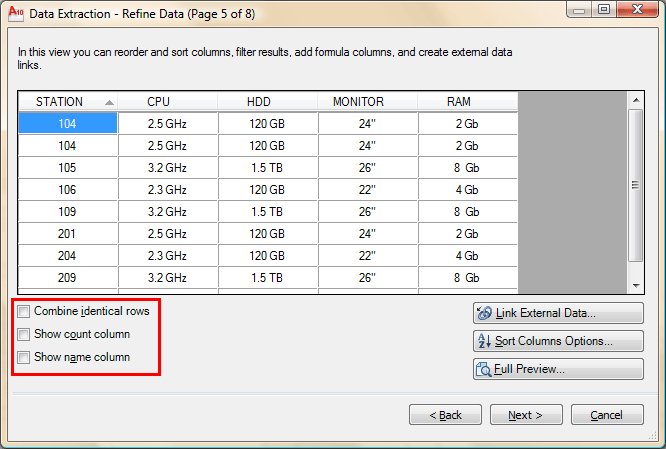Go to the previous page with Back

tap(445, 415)
